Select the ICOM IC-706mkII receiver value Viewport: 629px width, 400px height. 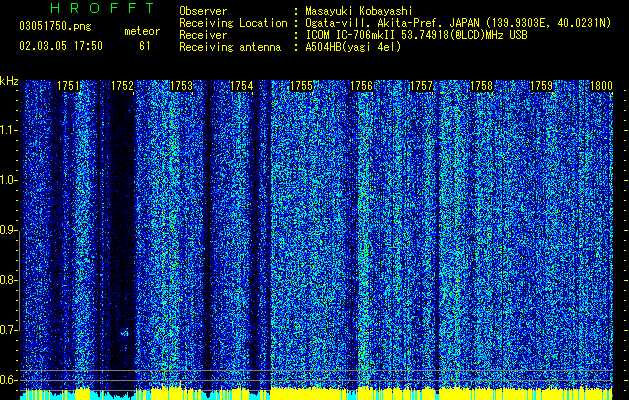pos(416,35)
